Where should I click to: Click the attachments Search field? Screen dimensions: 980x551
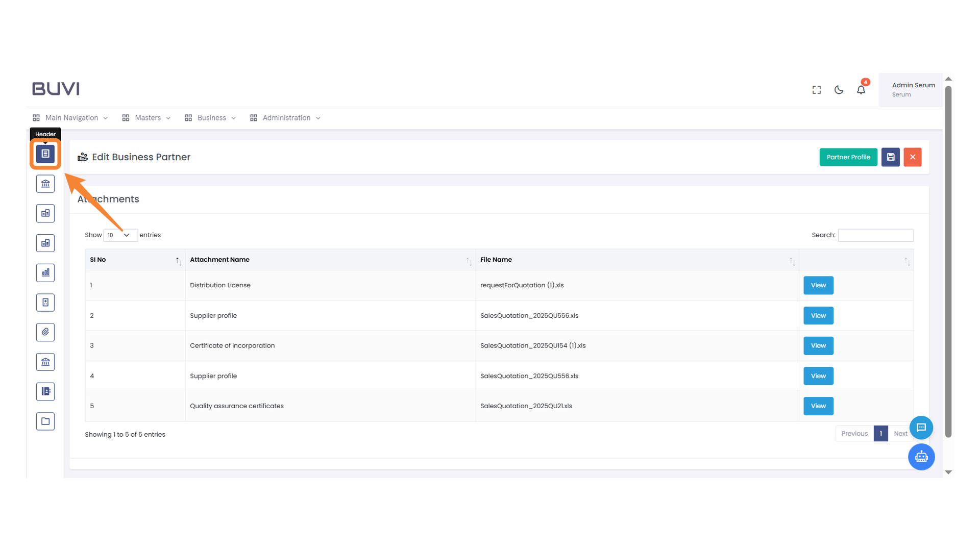875,235
